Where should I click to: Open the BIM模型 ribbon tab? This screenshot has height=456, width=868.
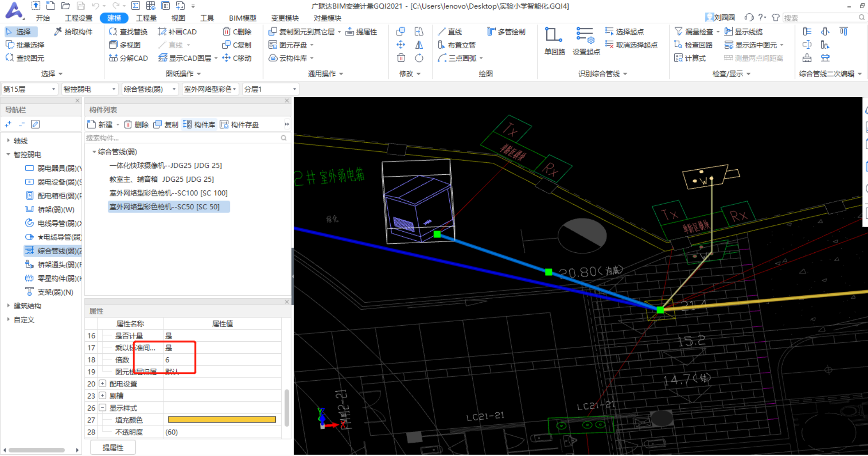pos(242,18)
